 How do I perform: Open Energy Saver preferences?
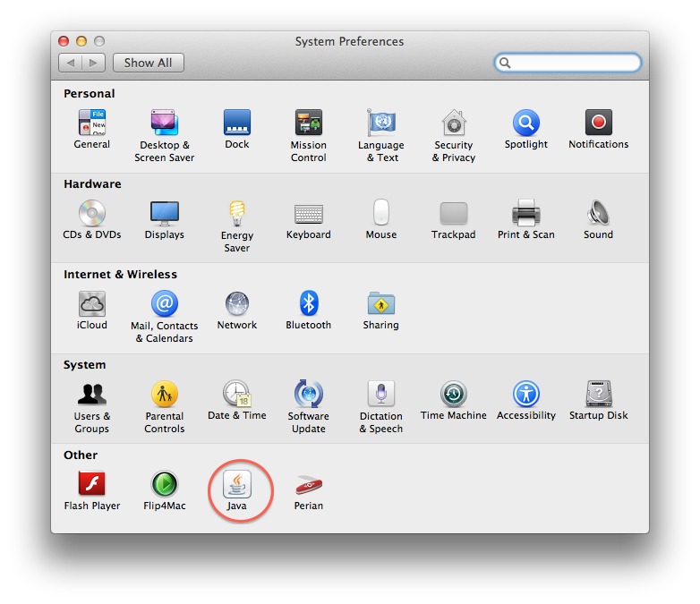click(237, 213)
